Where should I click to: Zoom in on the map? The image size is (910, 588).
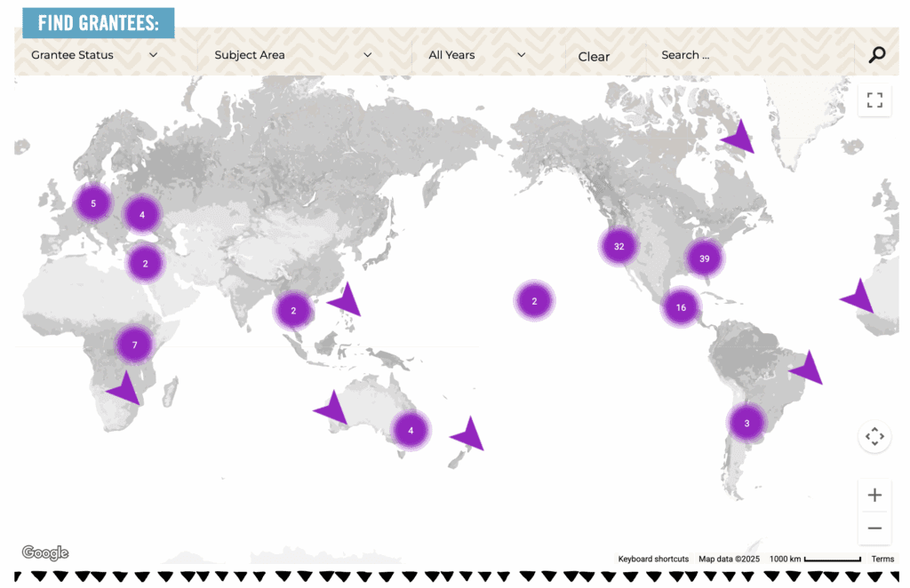(x=874, y=495)
